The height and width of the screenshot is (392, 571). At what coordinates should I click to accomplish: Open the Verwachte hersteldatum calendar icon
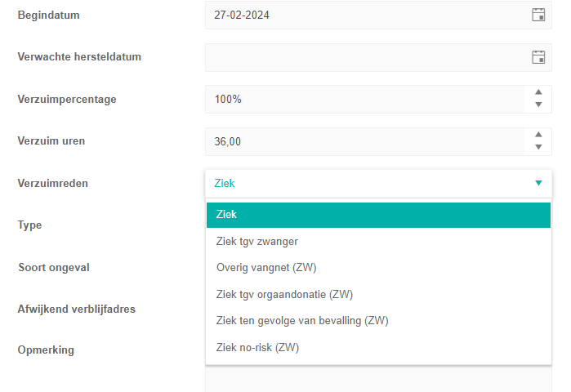[x=538, y=57]
